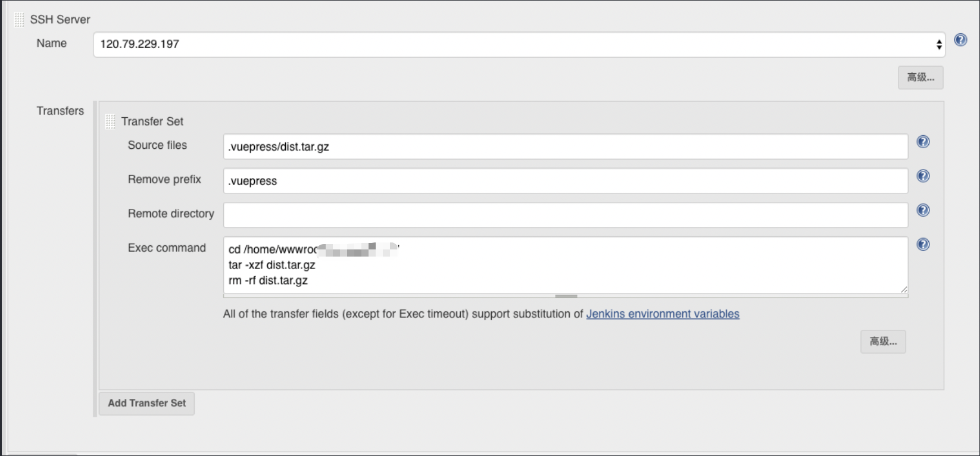The height and width of the screenshot is (456, 980).
Task: Click the SSH Server drag handle
Action: point(19,20)
